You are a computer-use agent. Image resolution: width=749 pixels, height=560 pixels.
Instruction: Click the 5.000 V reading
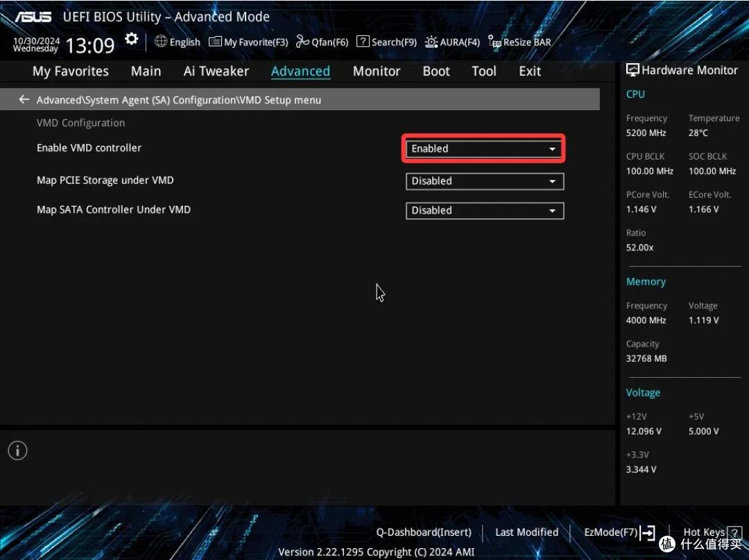[704, 431]
